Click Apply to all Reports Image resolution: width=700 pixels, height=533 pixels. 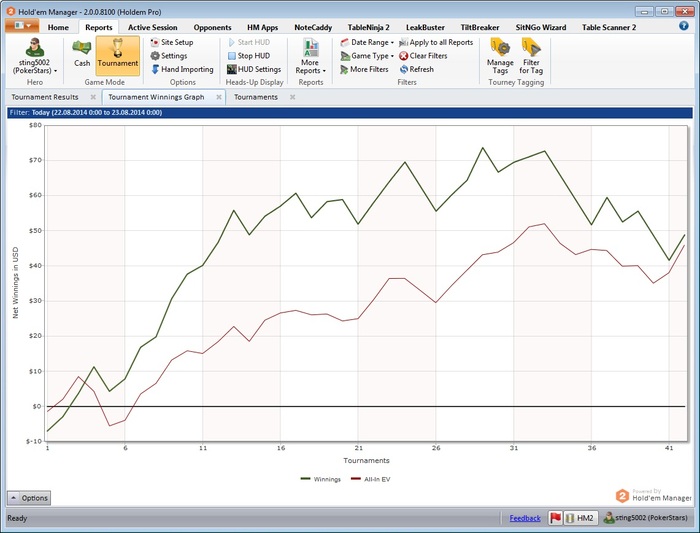tap(436, 42)
